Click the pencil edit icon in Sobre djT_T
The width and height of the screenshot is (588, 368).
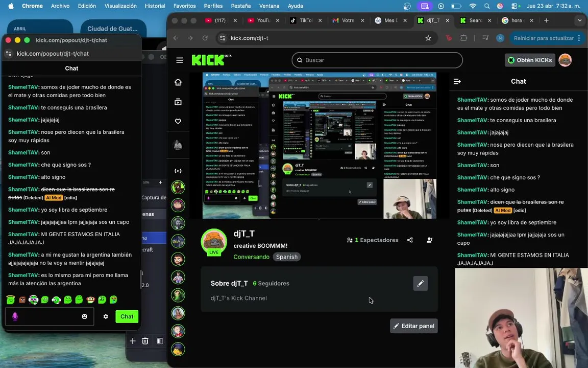pyautogui.click(x=421, y=284)
